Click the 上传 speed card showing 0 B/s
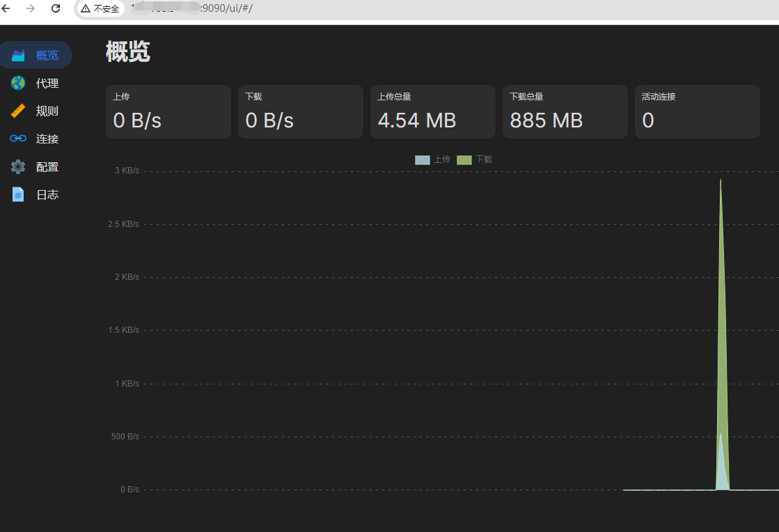This screenshot has width=779, height=532. (x=168, y=111)
